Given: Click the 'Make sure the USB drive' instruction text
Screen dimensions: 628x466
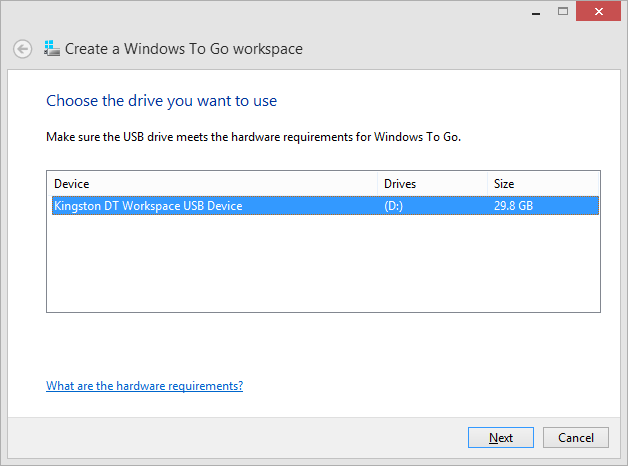Looking at the screenshot, I should pyautogui.click(x=253, y=136).
